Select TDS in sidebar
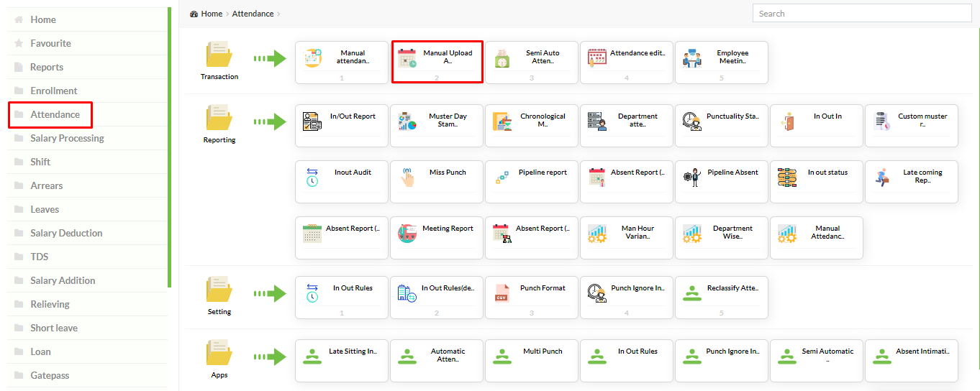Viewport: 980px width, 391px height. 87,257
